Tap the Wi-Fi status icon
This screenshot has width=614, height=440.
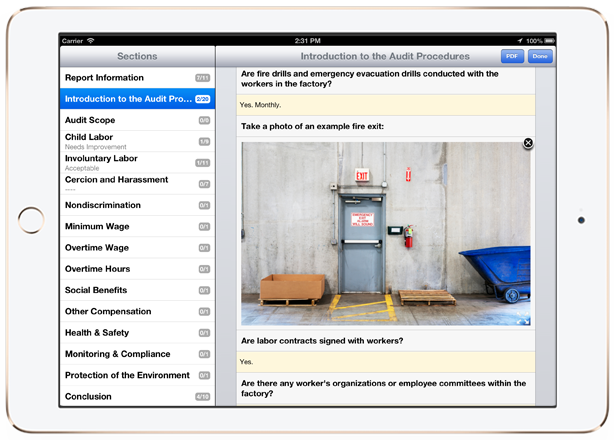91,41
